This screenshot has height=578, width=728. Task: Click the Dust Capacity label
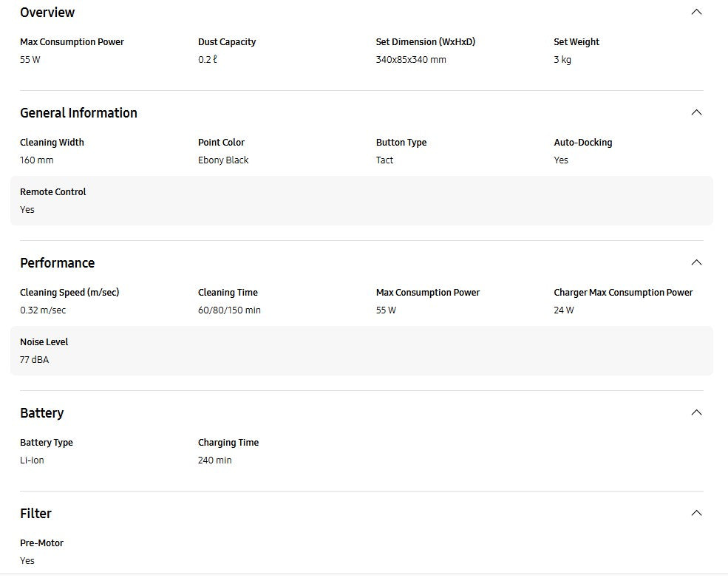tap(227, 42)
